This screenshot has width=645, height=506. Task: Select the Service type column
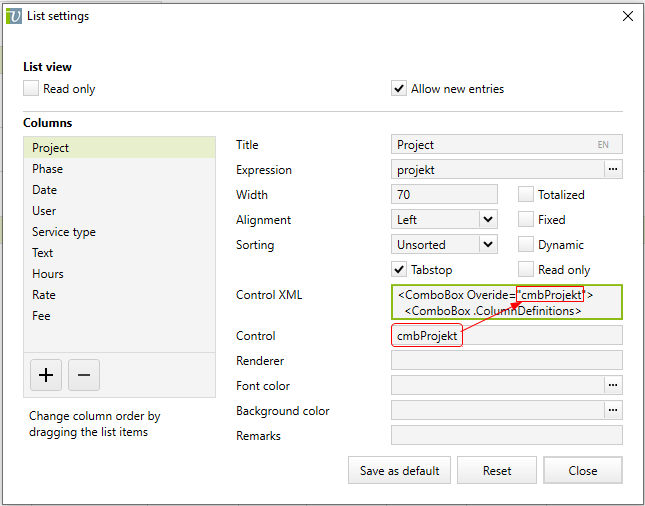(x=64, y=232)
